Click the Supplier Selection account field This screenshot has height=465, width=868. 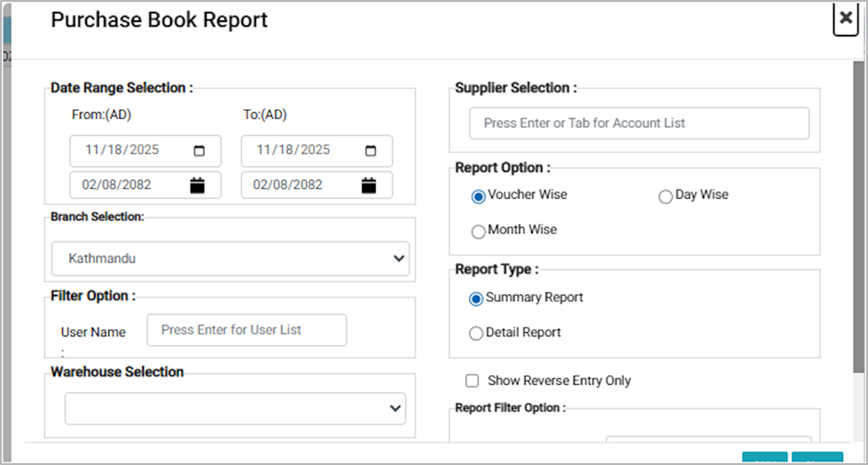(x=638, y=123)
